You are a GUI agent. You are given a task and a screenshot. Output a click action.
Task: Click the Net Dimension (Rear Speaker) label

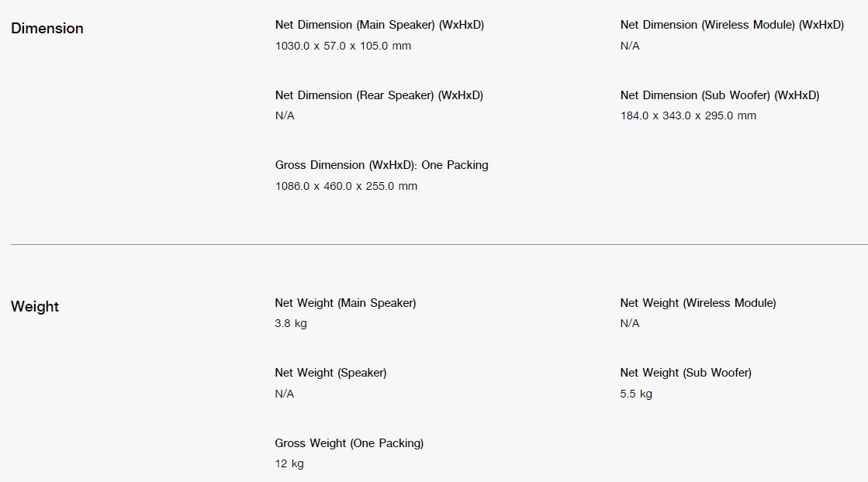coord(379,95)
